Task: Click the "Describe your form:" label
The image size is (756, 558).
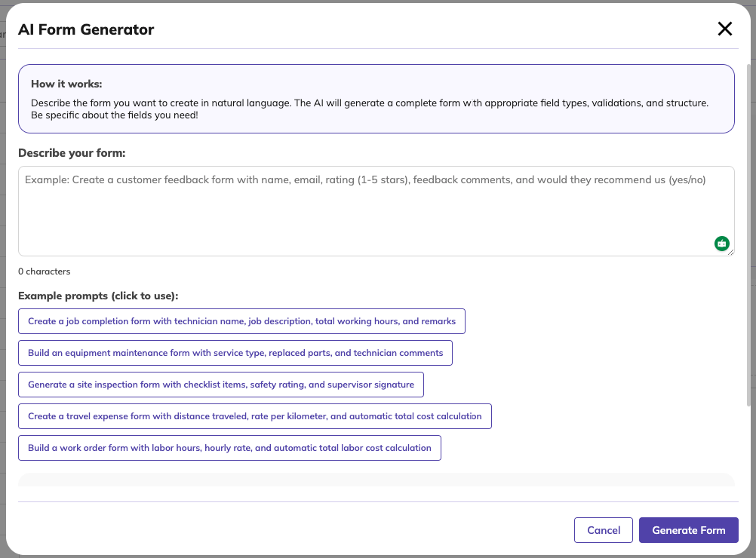Action: tap(72, 153)
